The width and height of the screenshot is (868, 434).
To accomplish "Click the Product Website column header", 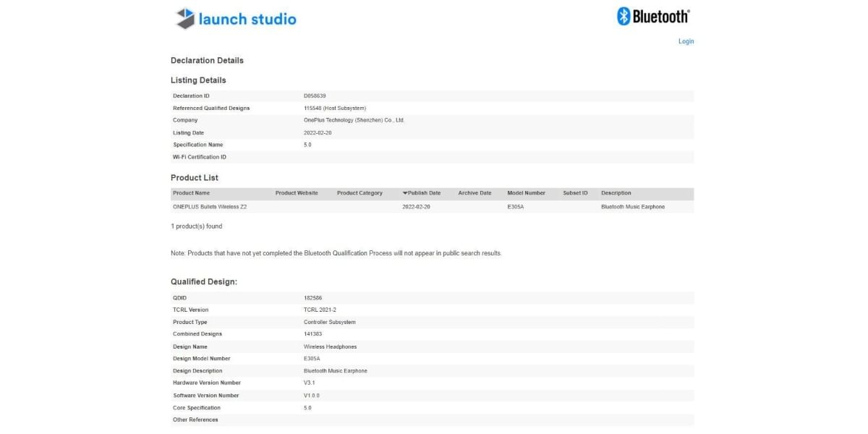I will 297,193.
